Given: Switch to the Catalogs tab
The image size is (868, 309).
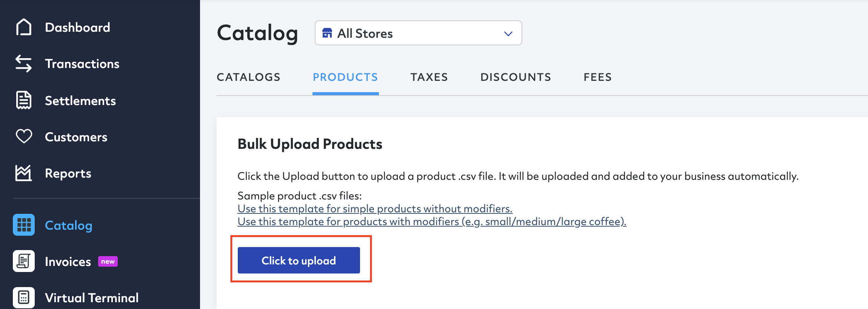Looking at the screenshot, I should 248,77.
